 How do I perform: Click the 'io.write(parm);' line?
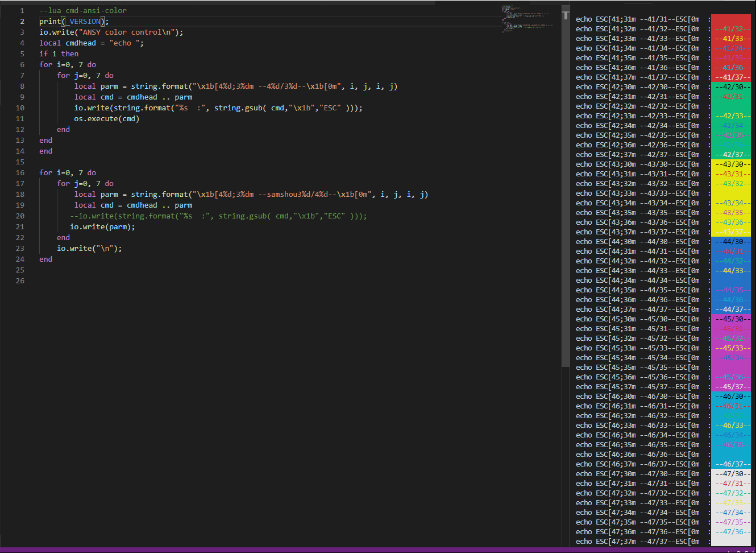pos(103,227)
